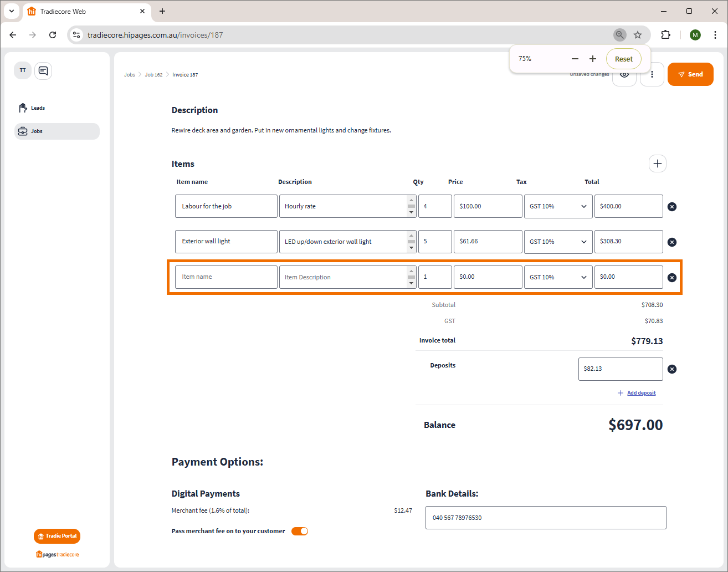Remove the Labour for the job item
The width and height of the screenshot is (728, 572).
pyautogui.click(x=671, y=207)
